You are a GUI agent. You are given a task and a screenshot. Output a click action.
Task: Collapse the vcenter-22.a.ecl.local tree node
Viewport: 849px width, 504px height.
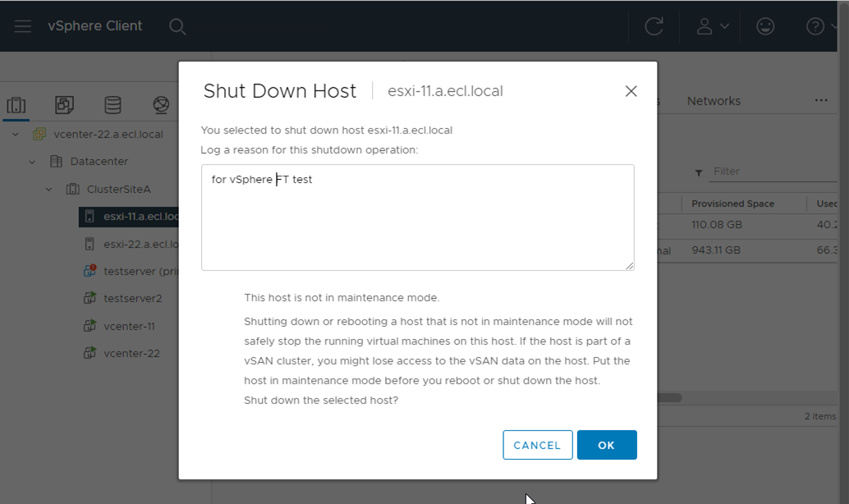[16, 134]
